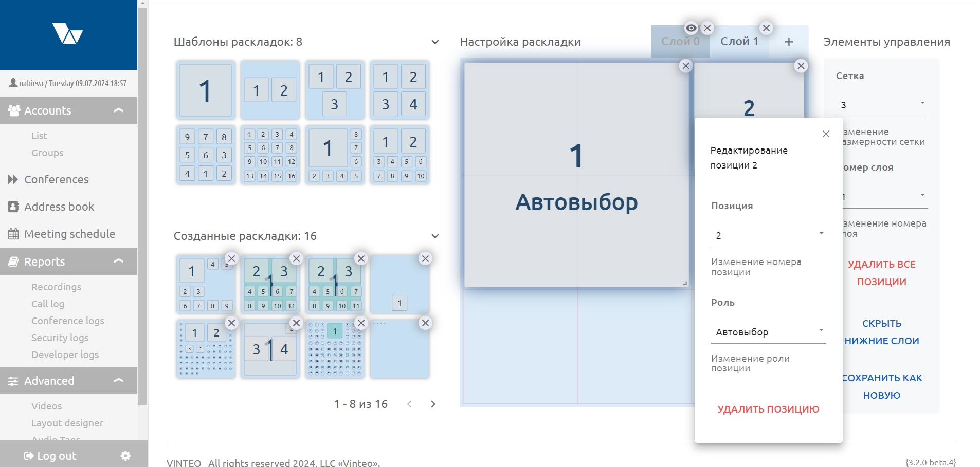The width and height of the screenshot is (980, 467).
Task: Open created layout showing 3 and 4
Action: pos(270,349)
